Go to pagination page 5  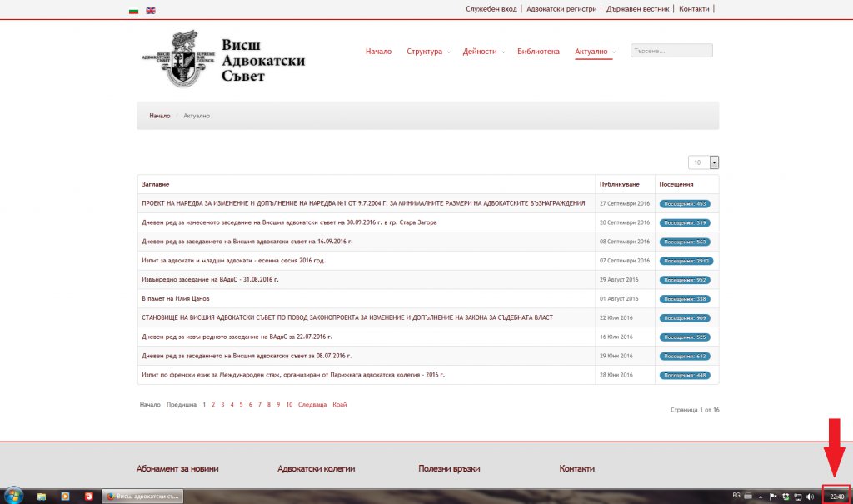[241, 405]
